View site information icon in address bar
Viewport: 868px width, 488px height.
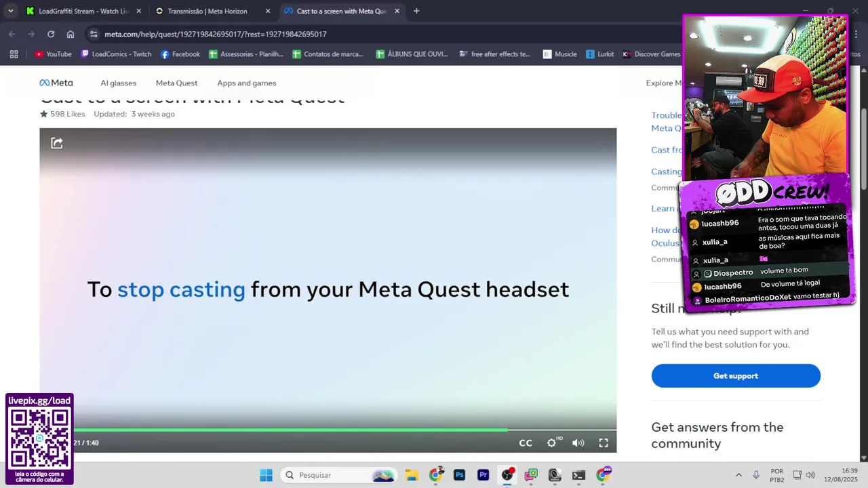point(94,34)
